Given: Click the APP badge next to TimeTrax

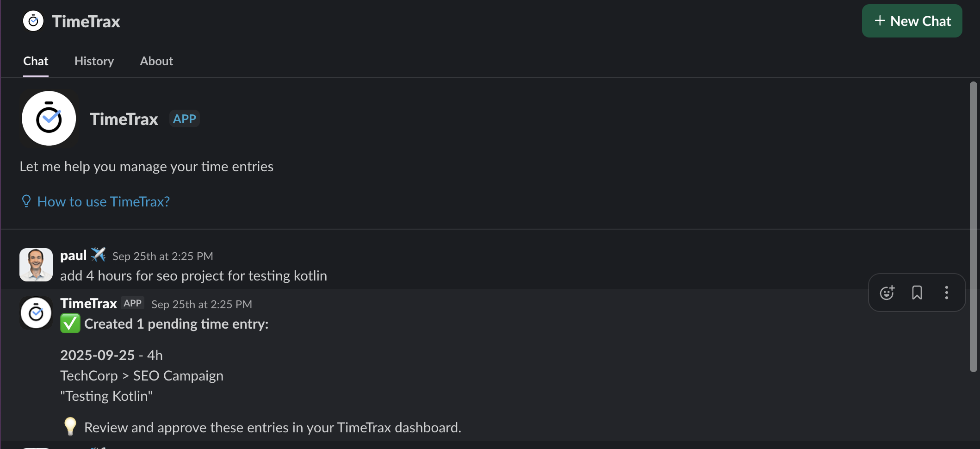Looking at the screenshot, I should [x=184, y=118].
